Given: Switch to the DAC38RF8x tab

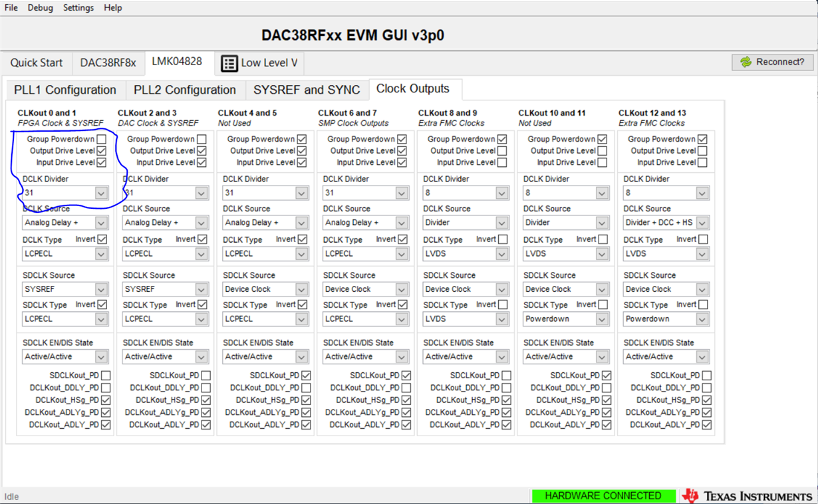Looking at the screenshot, I should click(108, 63).
